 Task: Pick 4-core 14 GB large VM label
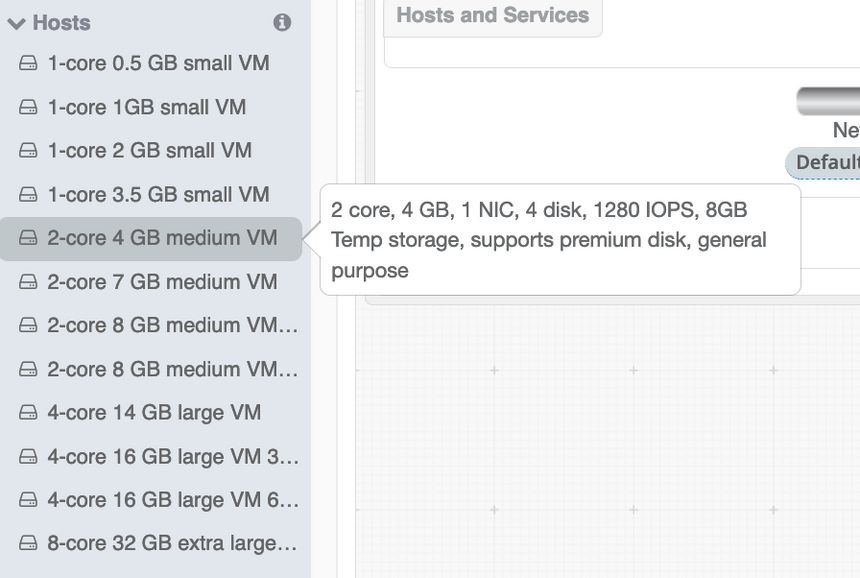click(x=154, y=412)
